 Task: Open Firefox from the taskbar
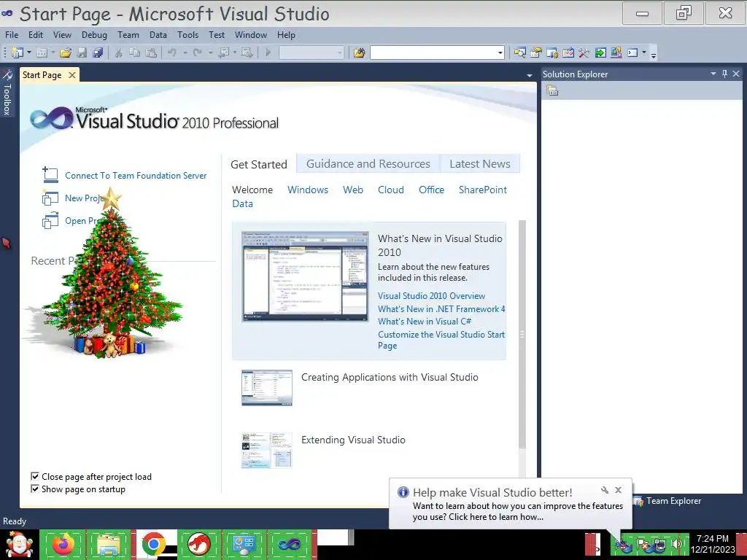[x=63, y=544]
